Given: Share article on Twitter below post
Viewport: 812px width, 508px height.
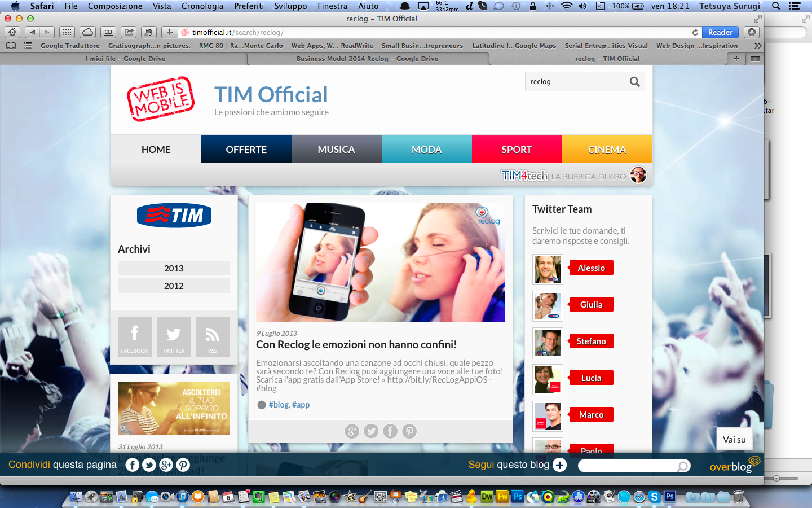Looking at the screenshot, I should [x=371, y=431].
